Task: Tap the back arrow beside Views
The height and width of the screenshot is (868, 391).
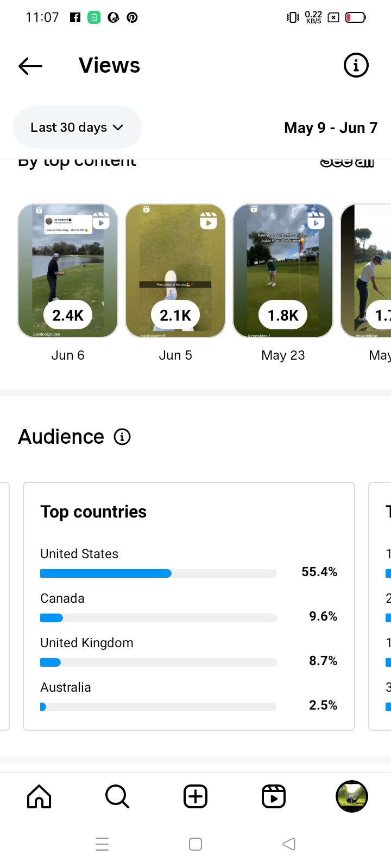Action: tap(30, 66)
